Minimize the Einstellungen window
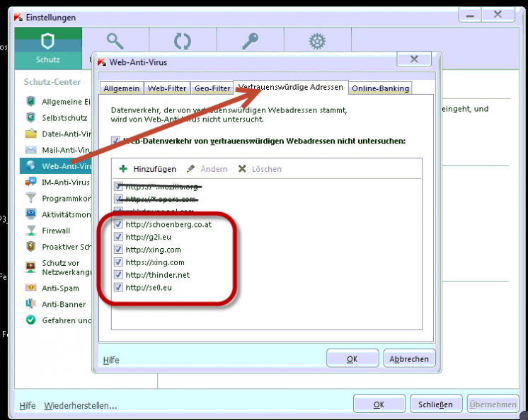This screenshot has width=528, height=420. point(471,15)
